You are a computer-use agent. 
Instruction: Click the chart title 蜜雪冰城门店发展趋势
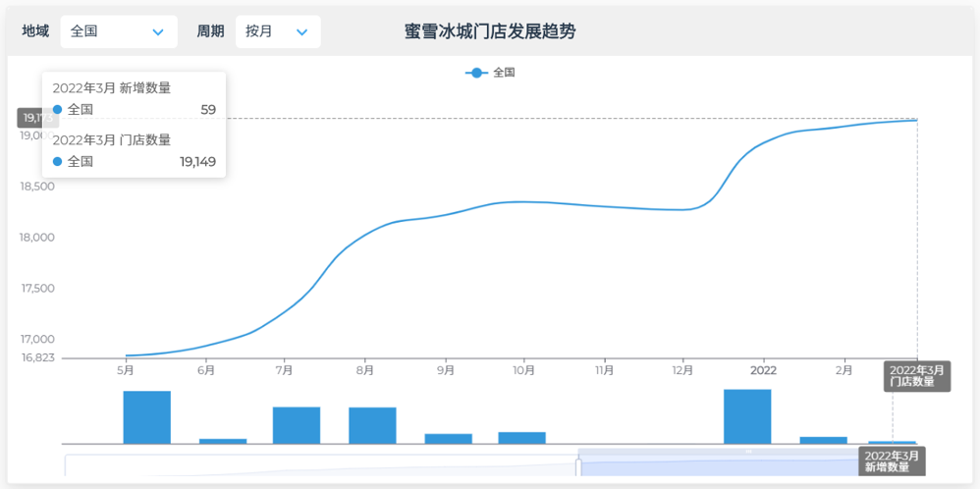tap(490, 31)
